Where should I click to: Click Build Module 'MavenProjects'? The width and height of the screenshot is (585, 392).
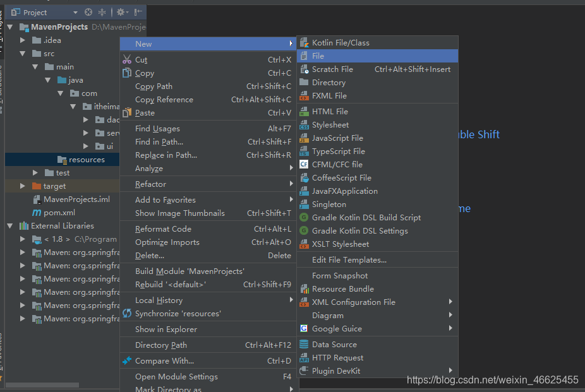208,271
